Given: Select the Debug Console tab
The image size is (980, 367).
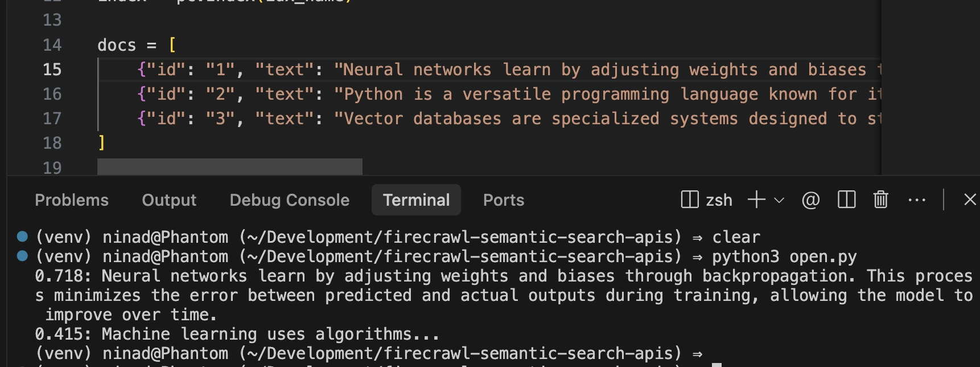Looking at the screenshot, I should coord(289,200).
